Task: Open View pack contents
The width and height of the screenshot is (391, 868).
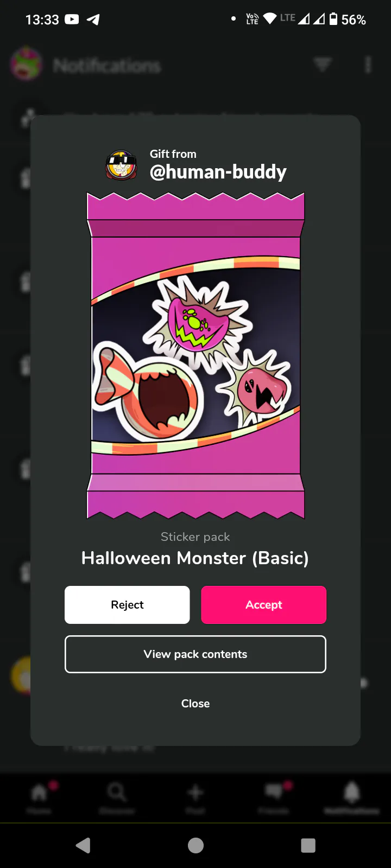Action: pos(195,654)
